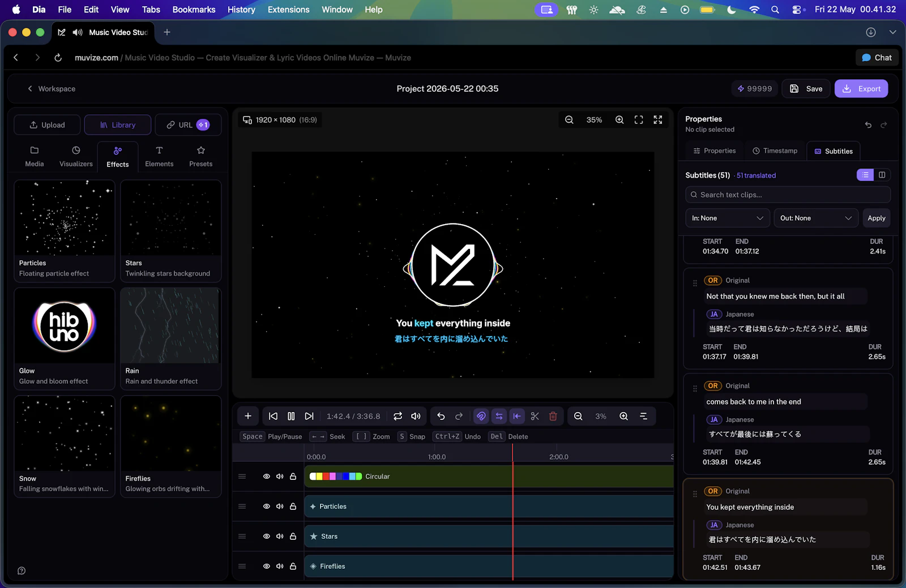906x588 pixels.
Task: Mute master volume in timeline toolbar
Action: [x=416, y=416]
